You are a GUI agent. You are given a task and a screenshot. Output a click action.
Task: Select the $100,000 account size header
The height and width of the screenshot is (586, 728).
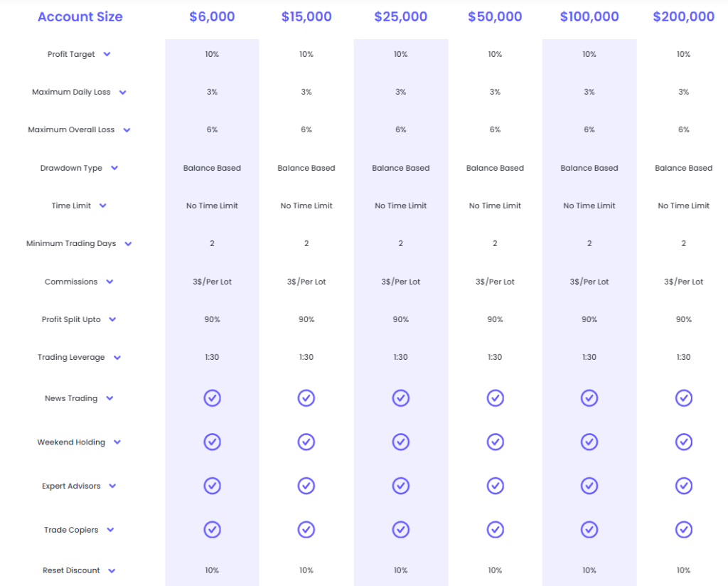589,17
